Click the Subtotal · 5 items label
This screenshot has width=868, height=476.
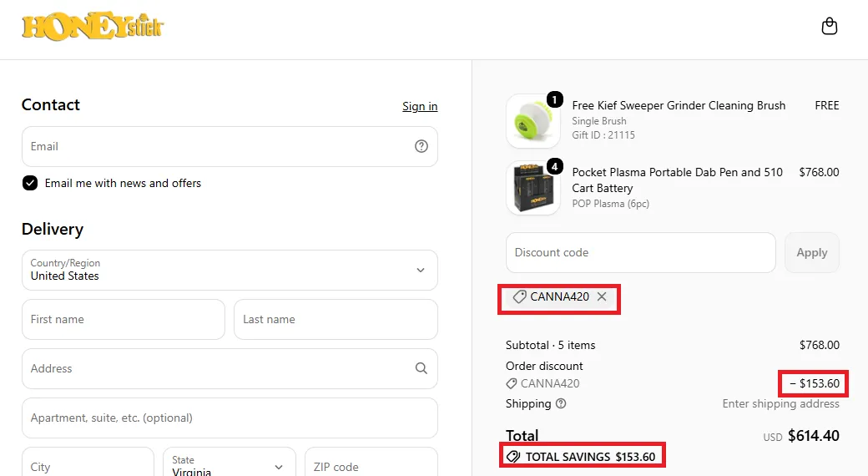point(550,345)
